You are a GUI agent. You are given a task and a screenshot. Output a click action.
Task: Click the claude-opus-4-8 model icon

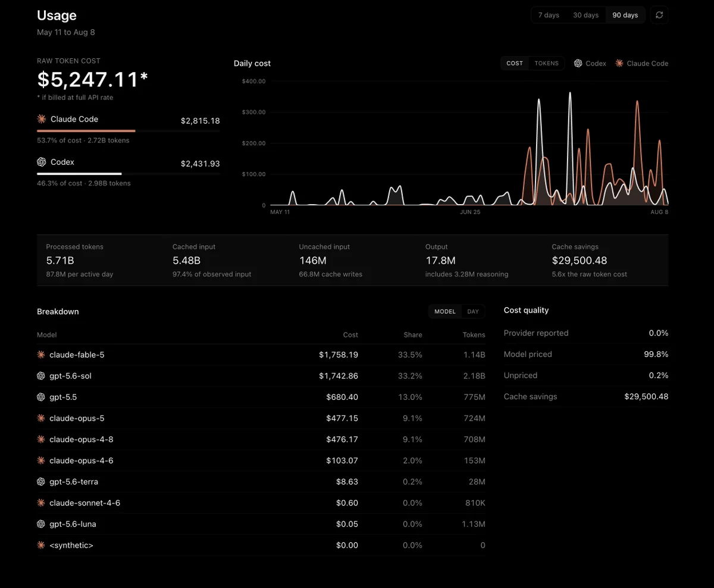pyautogui.click(x=41, y=439)
